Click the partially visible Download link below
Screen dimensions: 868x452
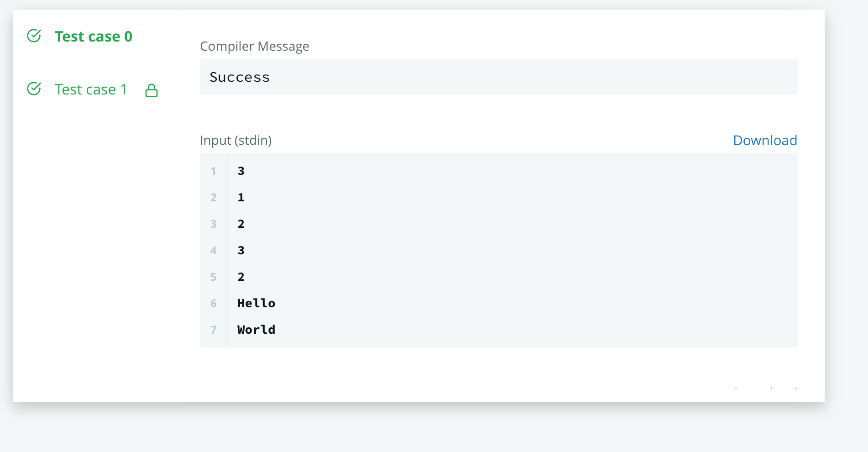[x=765, y=389]
